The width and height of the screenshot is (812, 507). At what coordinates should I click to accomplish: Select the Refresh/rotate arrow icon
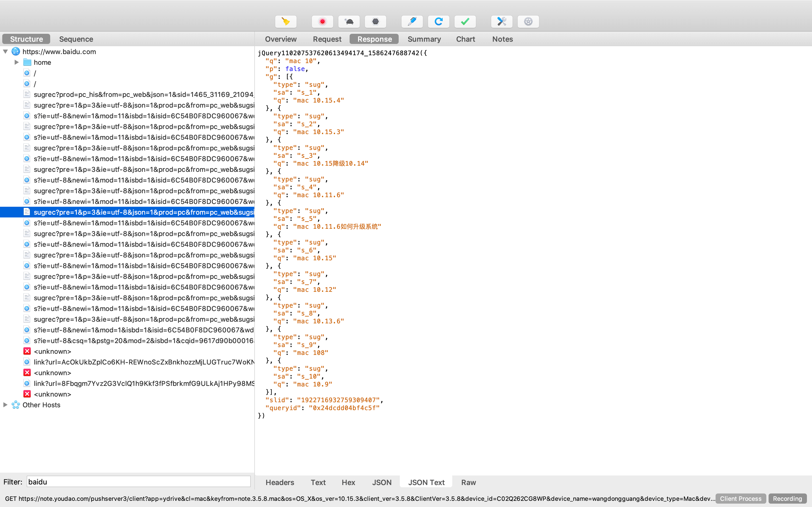pos(439,22)
